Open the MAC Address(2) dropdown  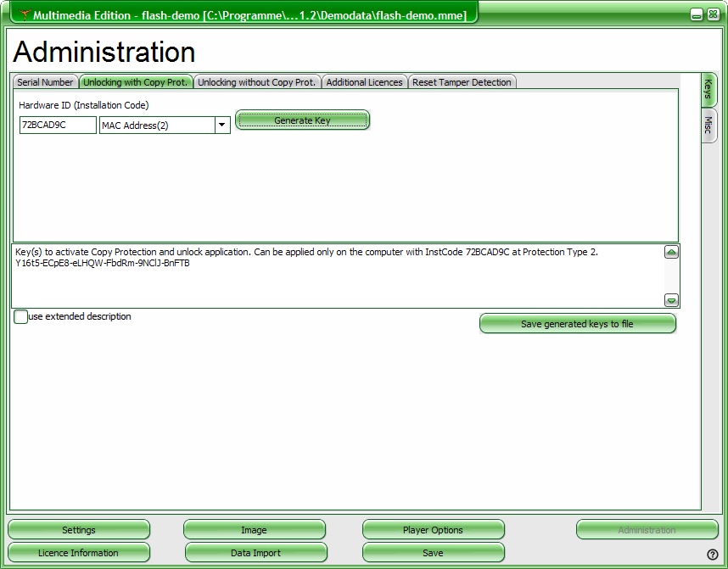click(221, 126)
